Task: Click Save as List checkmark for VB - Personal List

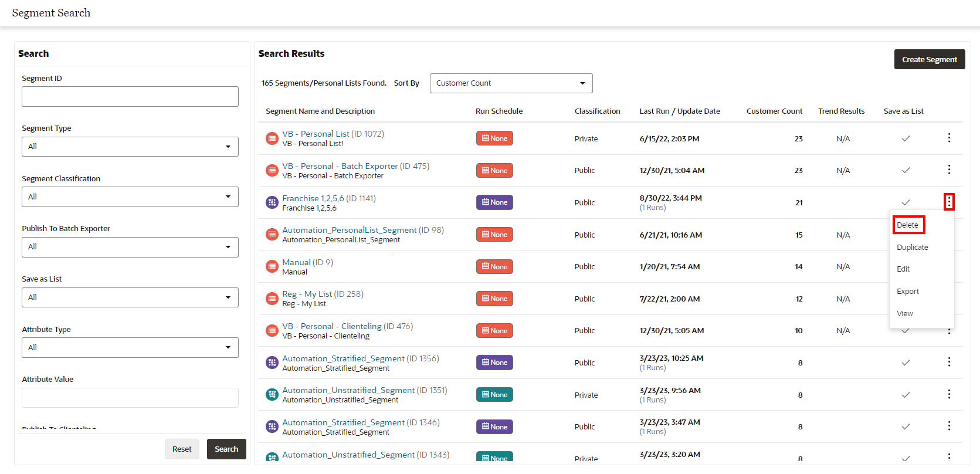Action: tap(906, 138)
